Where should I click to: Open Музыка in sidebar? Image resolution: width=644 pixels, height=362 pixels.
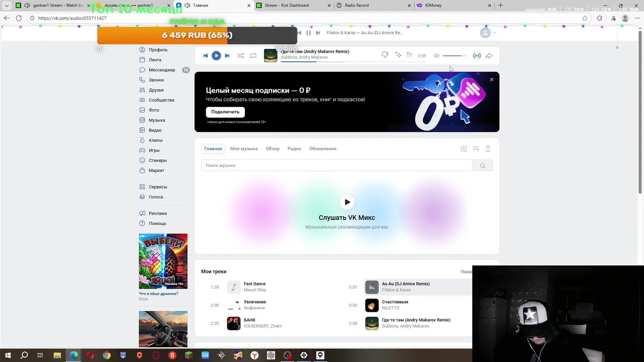point(157,120)
